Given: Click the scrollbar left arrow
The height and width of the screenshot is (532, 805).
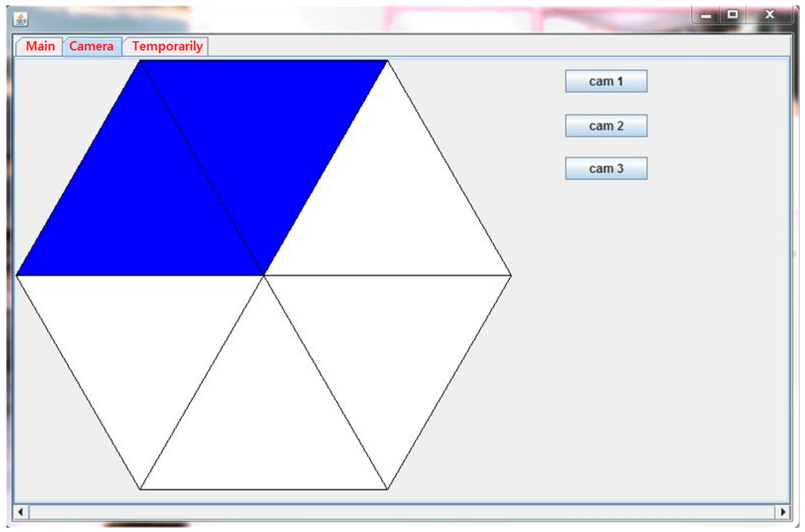Looking at the screenshot, I should click(20, 512).
